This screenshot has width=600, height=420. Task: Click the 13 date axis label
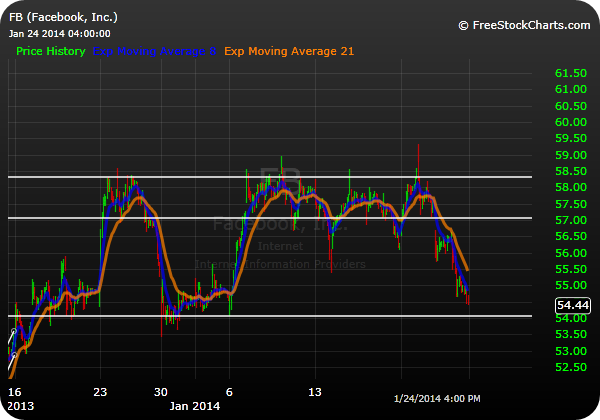[x=315, y=392]
